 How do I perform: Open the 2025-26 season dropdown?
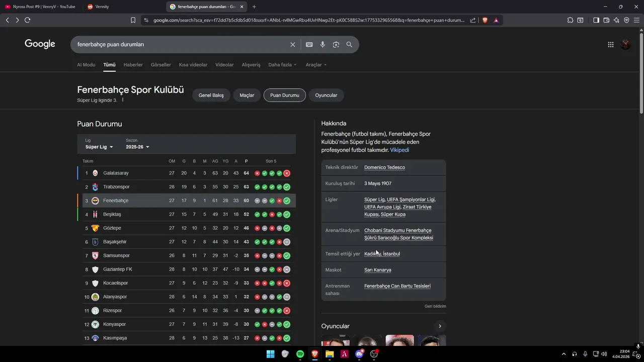click(x=137, y=147)
